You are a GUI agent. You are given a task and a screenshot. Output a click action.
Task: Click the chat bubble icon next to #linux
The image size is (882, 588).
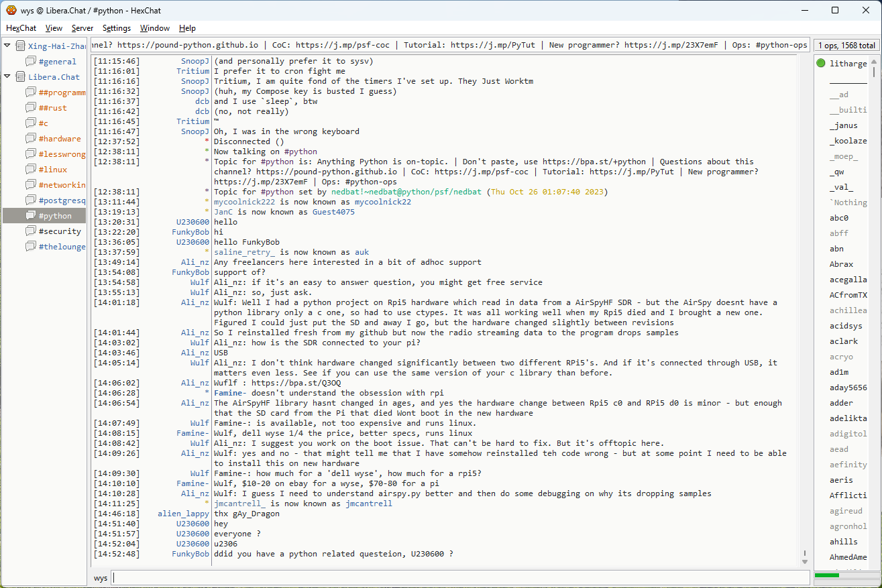point(31,170)
